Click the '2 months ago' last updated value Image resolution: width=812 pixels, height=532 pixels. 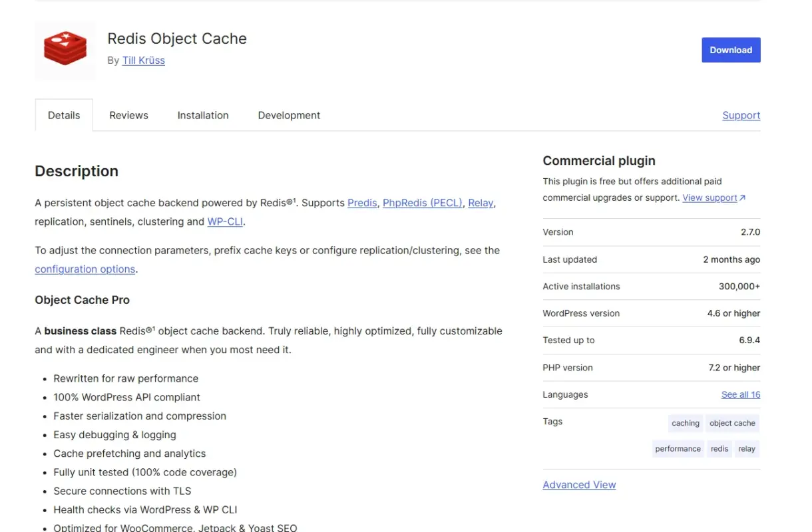tap(731, 259)
